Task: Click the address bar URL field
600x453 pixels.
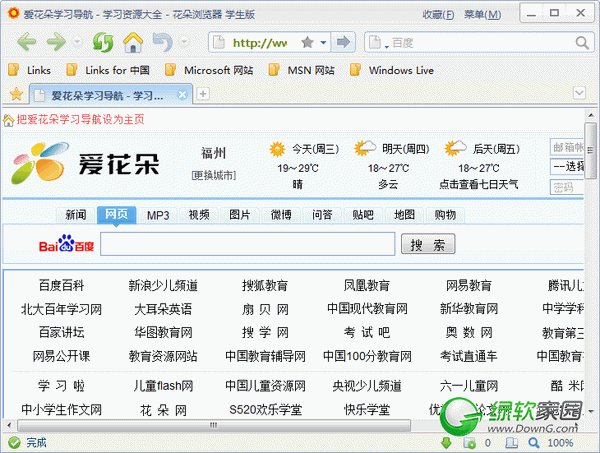Action: pyautogui.click(x=260, y=42)
